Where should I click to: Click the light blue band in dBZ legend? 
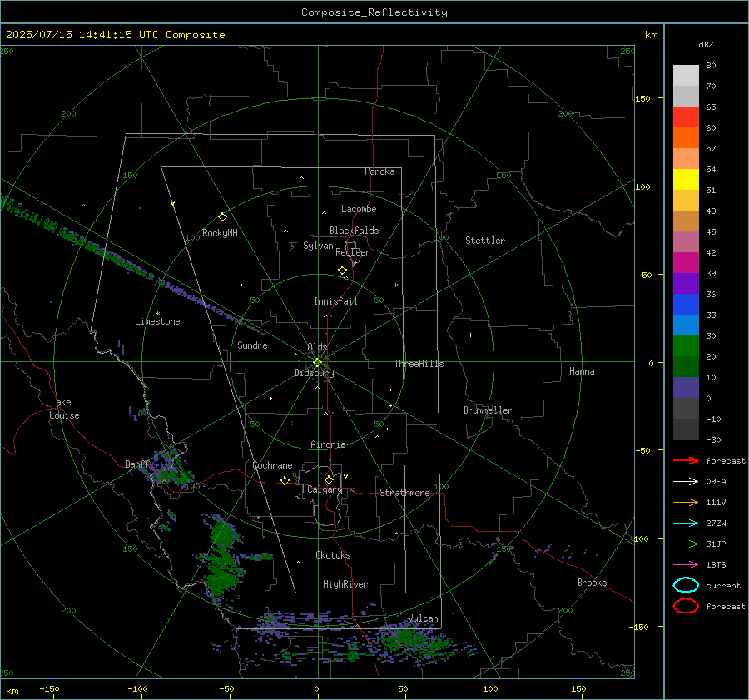[686, 325]
